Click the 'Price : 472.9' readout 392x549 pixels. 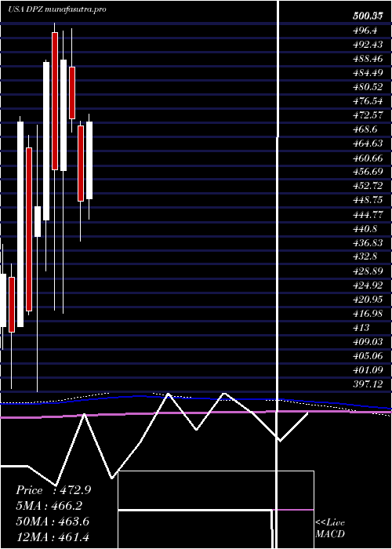coord(53,490)
